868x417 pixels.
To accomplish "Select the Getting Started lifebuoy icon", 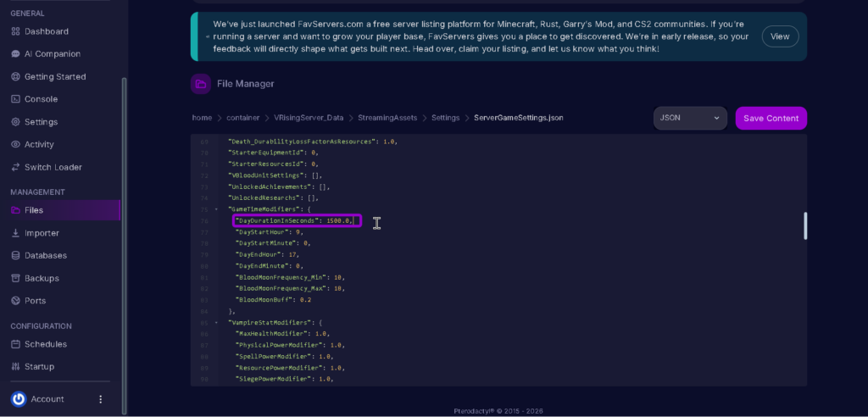I will (x=15, y=77).
